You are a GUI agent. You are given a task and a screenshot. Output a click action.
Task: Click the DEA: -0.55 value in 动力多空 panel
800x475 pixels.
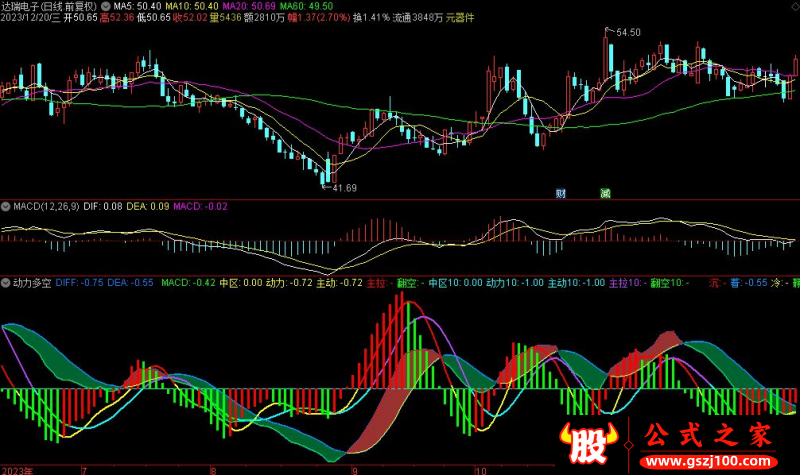[x=130, y=283]
